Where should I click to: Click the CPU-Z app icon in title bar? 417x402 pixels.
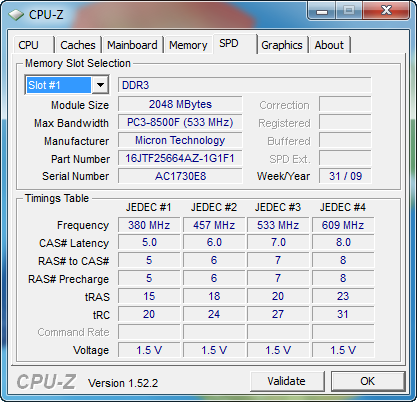[x=16, y=15]
